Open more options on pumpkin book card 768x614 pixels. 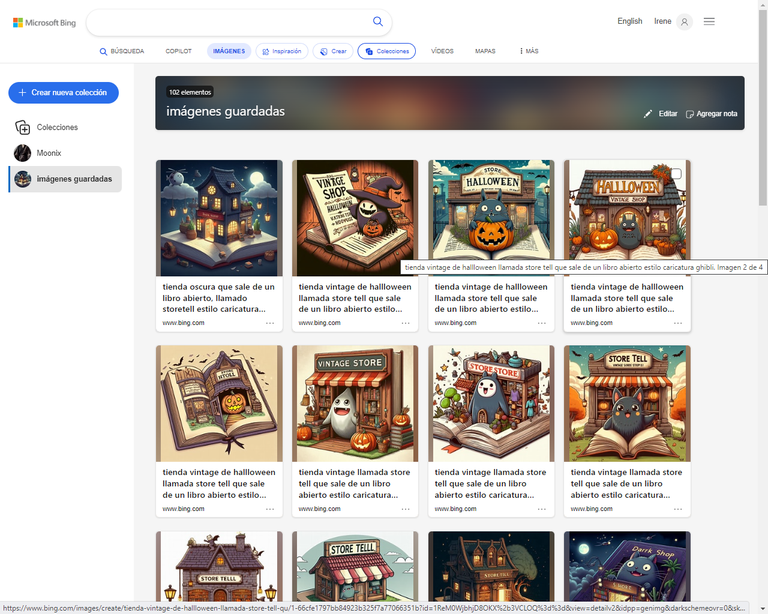click(x=270, y=509)
